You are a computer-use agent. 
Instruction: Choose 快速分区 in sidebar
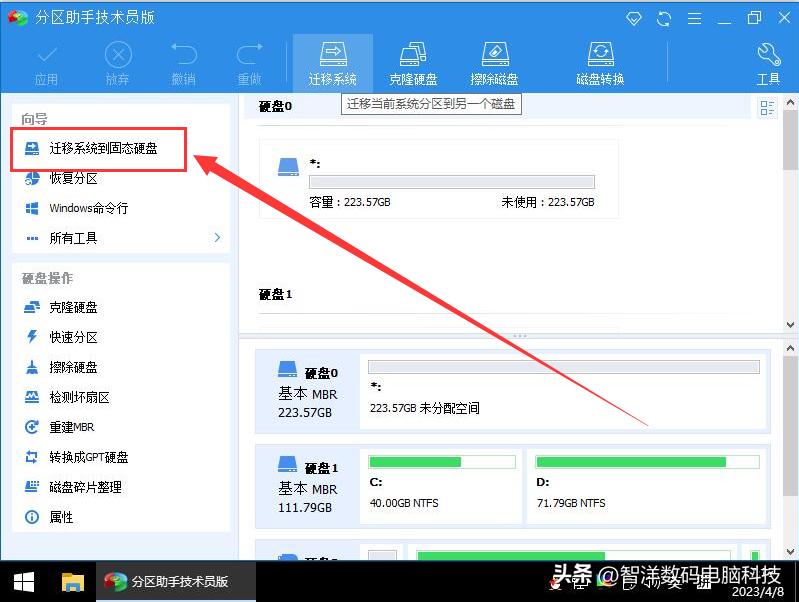tap(73, 337)
